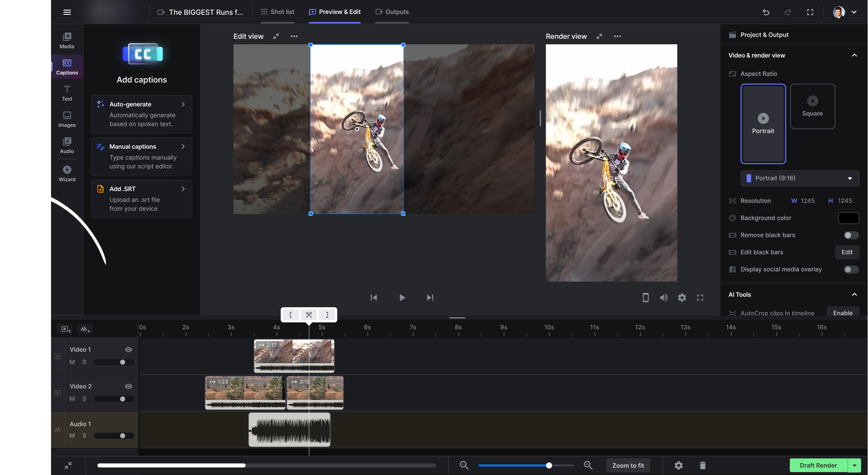Open the Portrait (9:16) dropdown
Screen dimensions: 868x475
click(800, 178)
